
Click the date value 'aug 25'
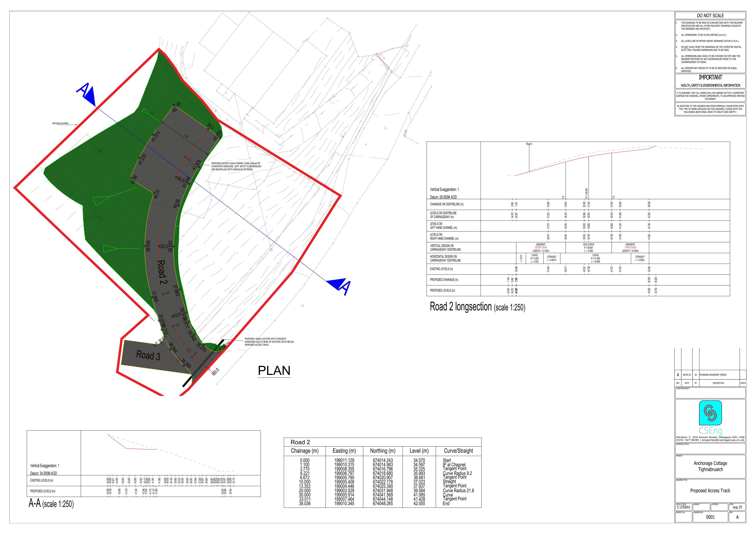737,507
